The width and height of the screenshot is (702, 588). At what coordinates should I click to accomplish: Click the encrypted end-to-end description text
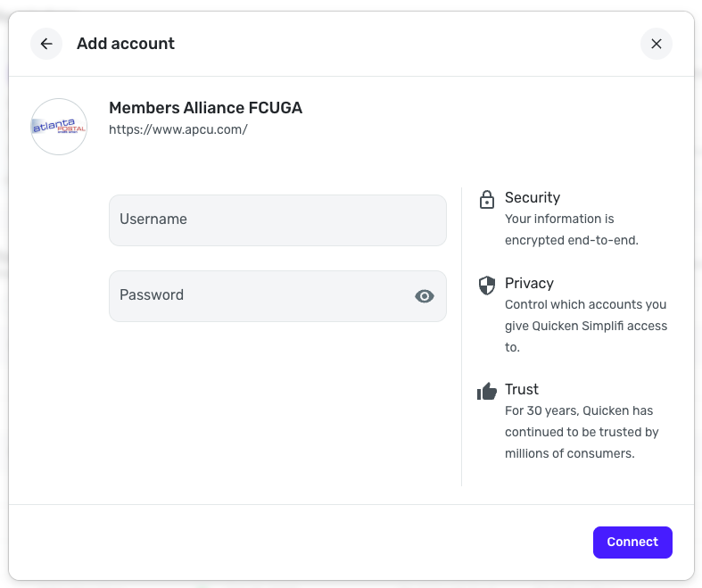[571, 229]
